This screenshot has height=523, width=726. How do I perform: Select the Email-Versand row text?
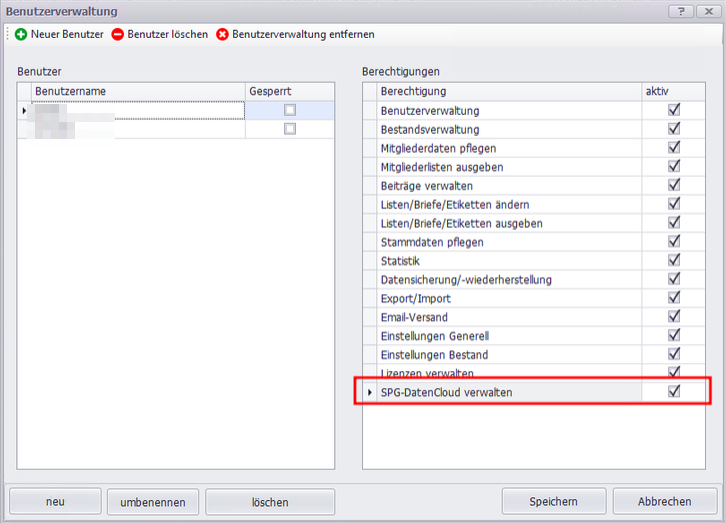(414, 318)
